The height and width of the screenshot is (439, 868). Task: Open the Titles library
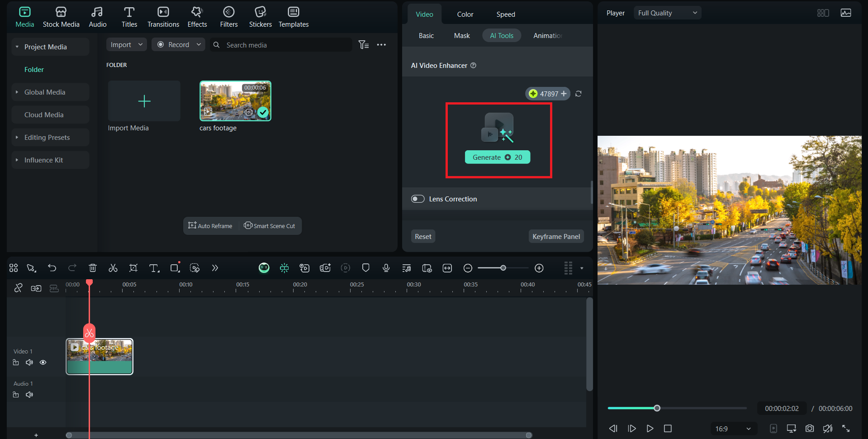pos(129,17)
